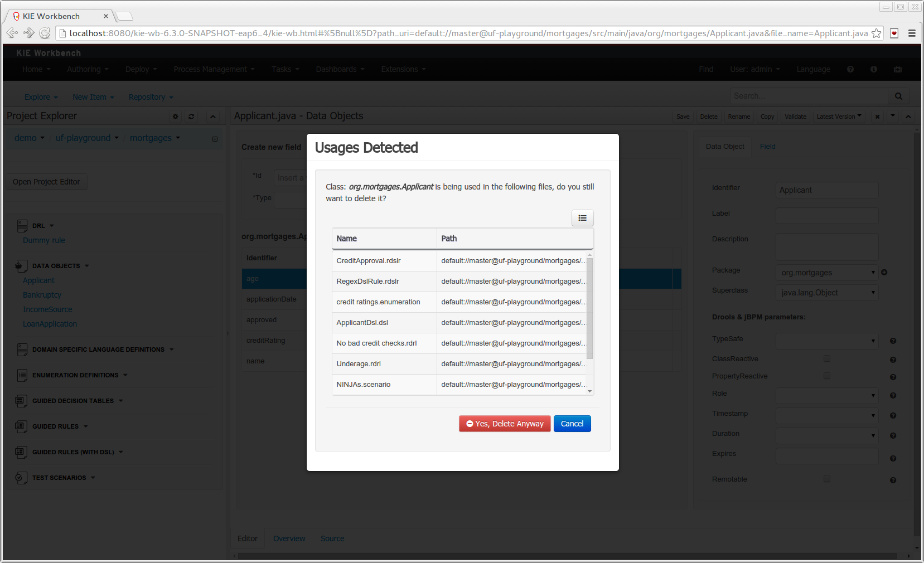This screenshot has width=924, height=563.
Task: Bookmark the page with the star icon
Action: (x=876, y=33)
